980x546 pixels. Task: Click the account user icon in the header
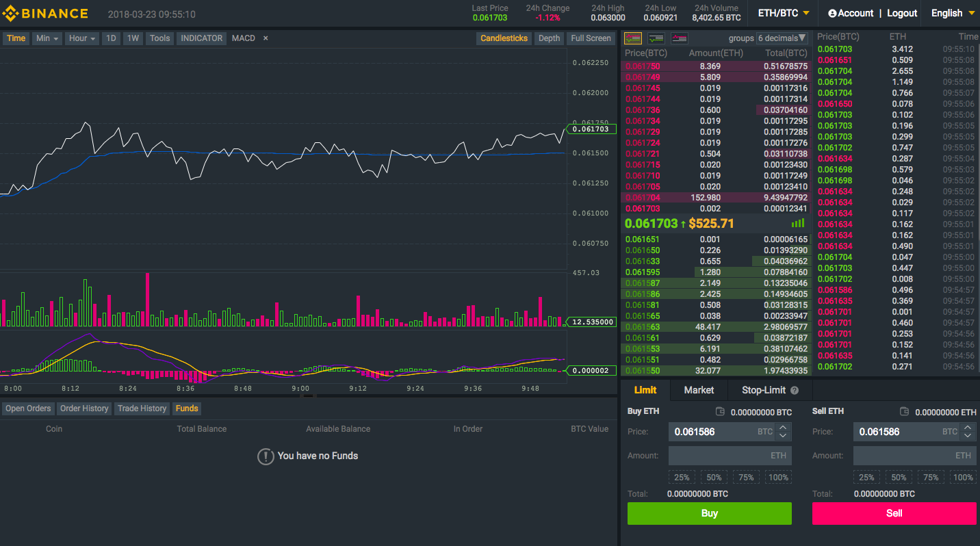point(832,13)
